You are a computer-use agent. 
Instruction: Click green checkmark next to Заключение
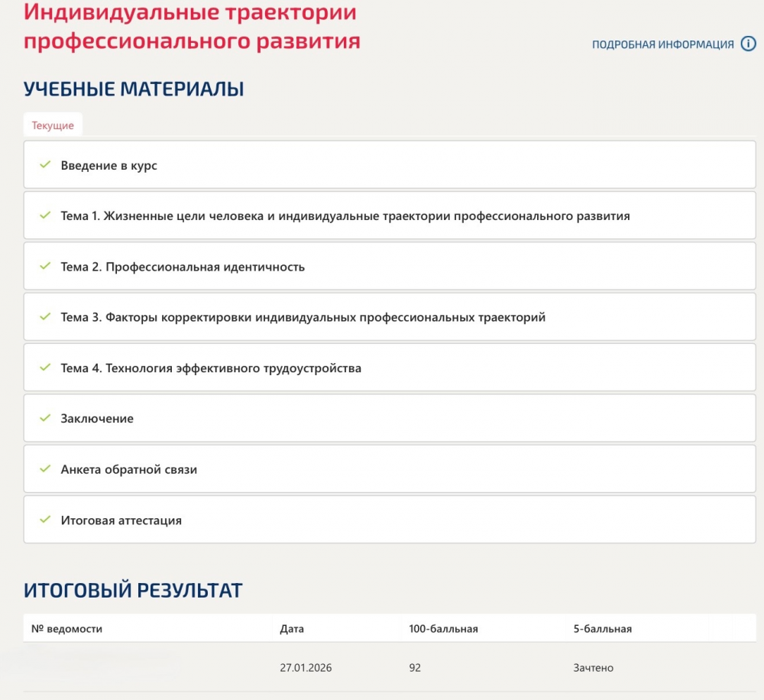click(45, 418)
